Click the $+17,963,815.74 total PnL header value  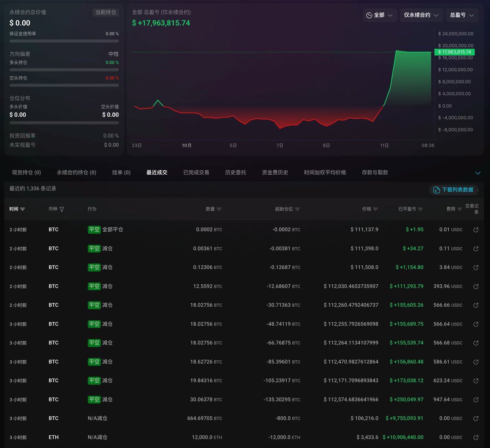161,23
